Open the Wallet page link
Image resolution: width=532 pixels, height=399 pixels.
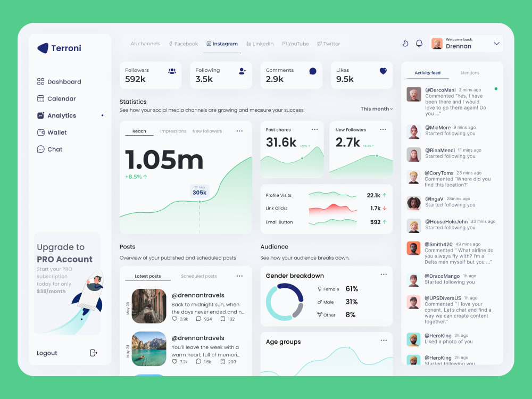57,132
